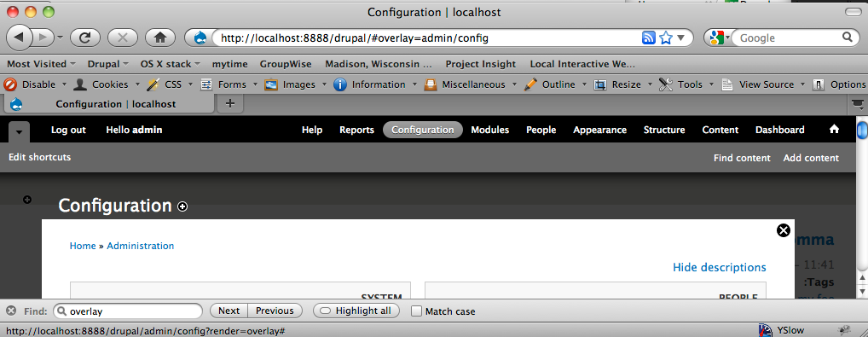Open the URL bar history dropdown arrow
Viewport: 868px width, 337px height.
pyautogui.click(x=681, y=38)
